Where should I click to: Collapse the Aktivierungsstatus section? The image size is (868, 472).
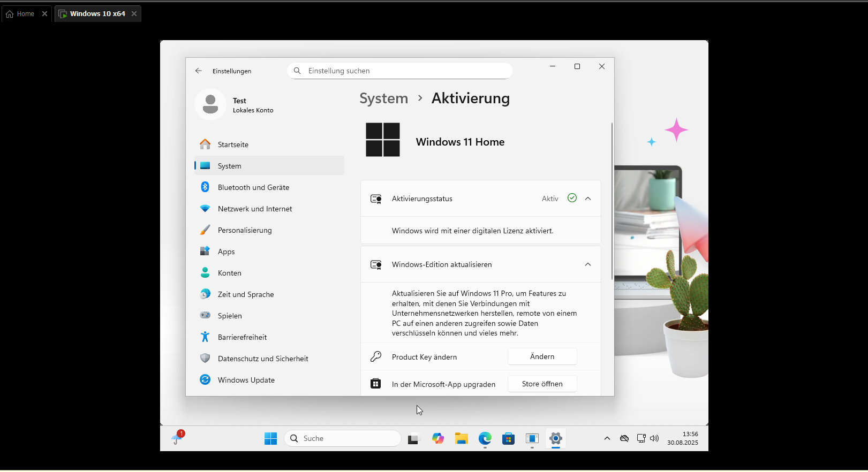[588, 199]
